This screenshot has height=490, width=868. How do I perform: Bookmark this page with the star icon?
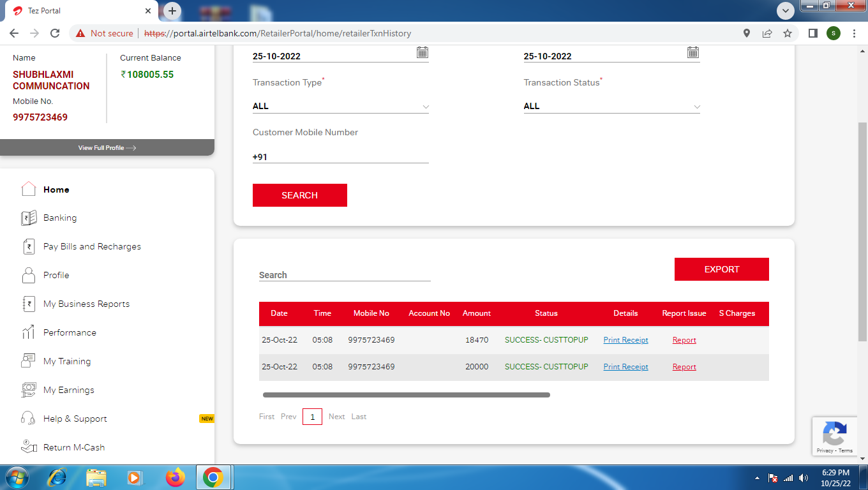(788, 33)
